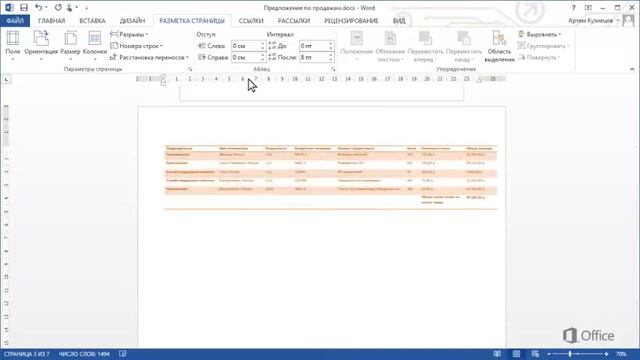Open Word Help question mark
Image resolution: width=640 pixels, height=360 pixels.
(x=573, y=8)
